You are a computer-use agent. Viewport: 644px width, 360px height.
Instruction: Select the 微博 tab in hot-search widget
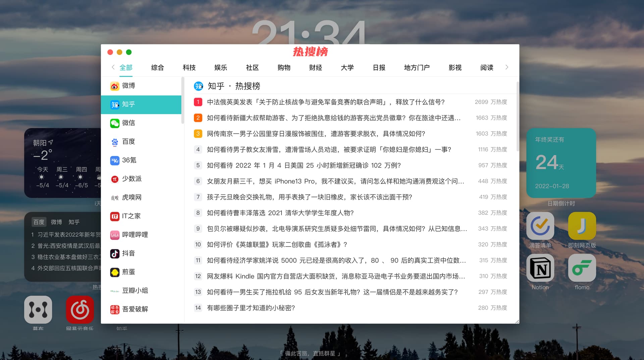[x=56, y=222]
